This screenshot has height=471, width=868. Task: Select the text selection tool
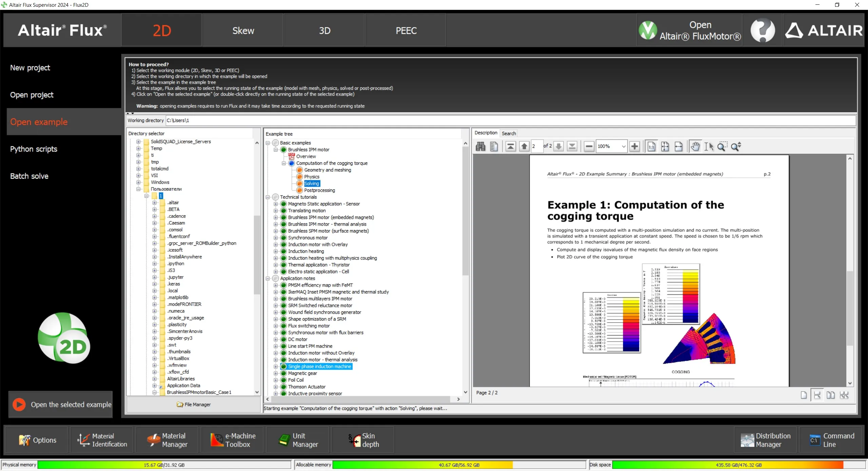point(709,146)
